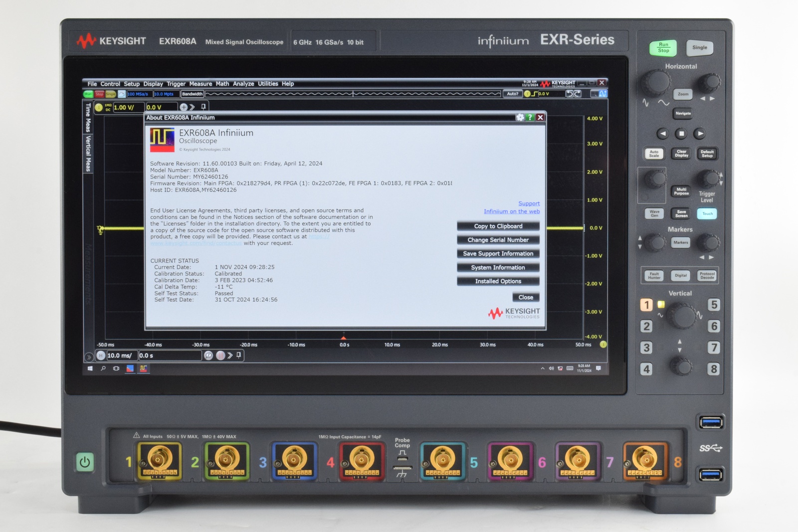This screenshot has height=532, width=798.
Task: Open the green question mark help
Action: tap(530, 117)
